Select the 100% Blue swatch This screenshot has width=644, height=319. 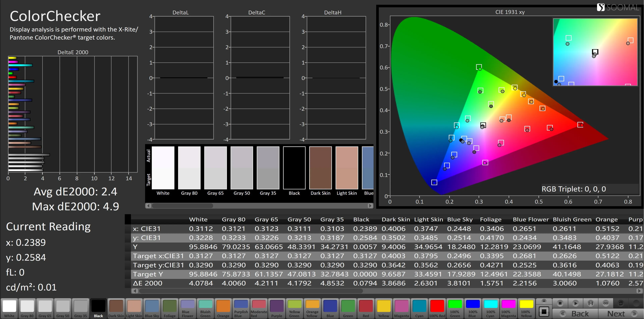point(473,308)
